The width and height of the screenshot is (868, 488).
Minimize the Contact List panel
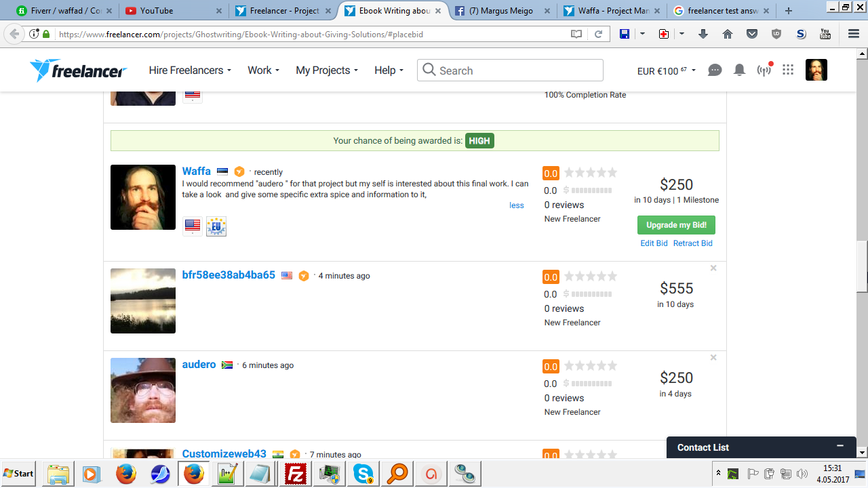pos(840,446)
